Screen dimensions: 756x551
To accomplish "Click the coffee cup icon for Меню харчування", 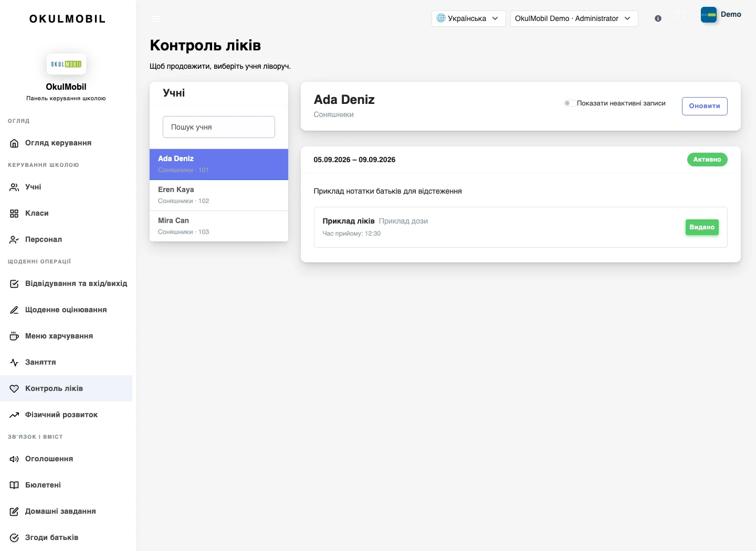I will pos(14,336).
